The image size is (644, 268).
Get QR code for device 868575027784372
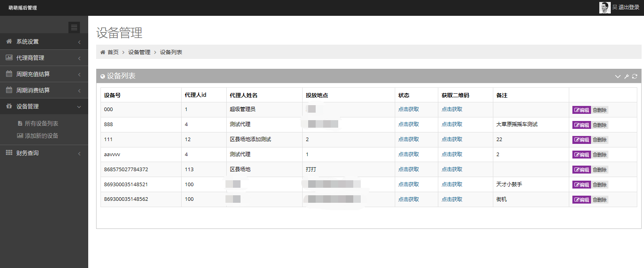click(452, 169)
